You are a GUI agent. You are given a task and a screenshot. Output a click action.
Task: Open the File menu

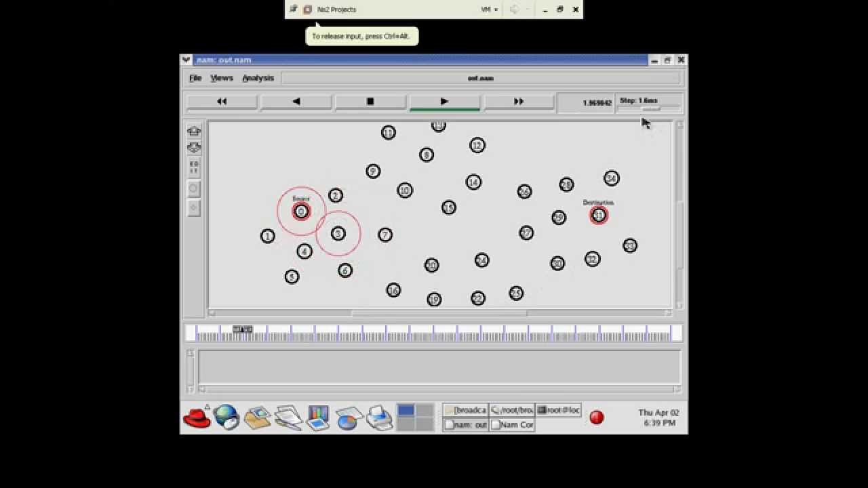[195, 78]
